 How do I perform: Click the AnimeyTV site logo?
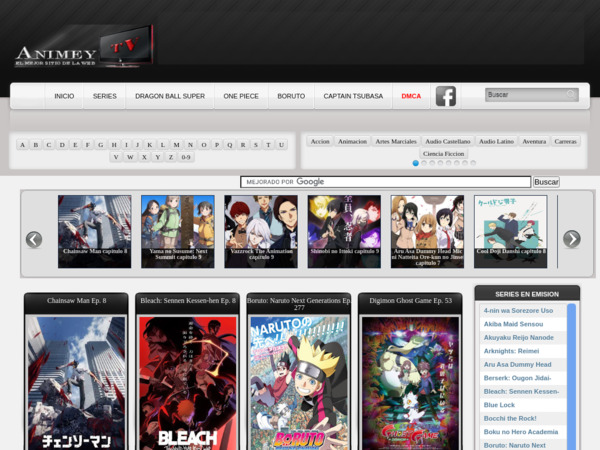tap(84, 47)
